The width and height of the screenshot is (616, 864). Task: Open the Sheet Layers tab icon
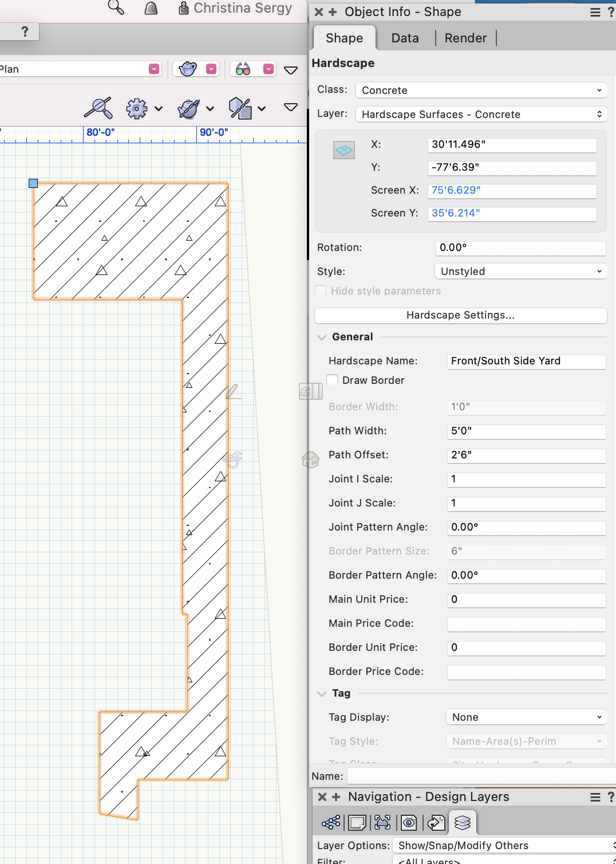click(357, 823)
